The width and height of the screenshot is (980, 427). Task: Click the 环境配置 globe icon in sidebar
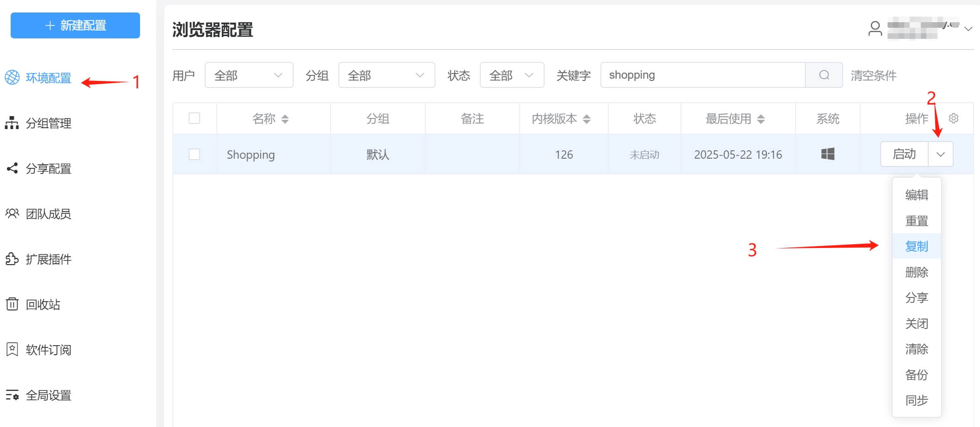(x=12, y=77)
